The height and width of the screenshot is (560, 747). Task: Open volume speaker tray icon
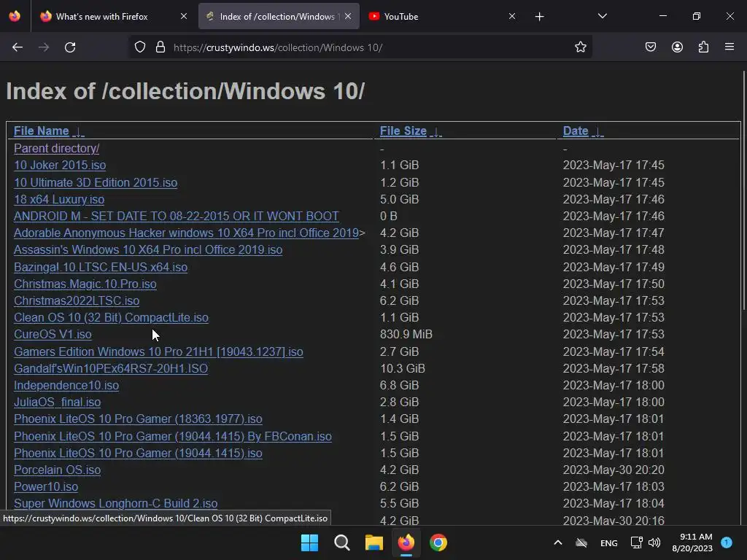654,542
